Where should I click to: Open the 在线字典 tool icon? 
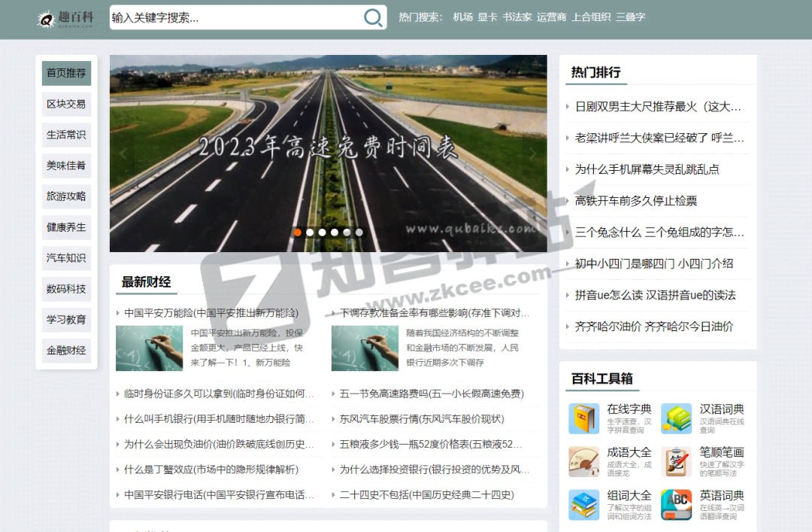click(x=583, y=419)
